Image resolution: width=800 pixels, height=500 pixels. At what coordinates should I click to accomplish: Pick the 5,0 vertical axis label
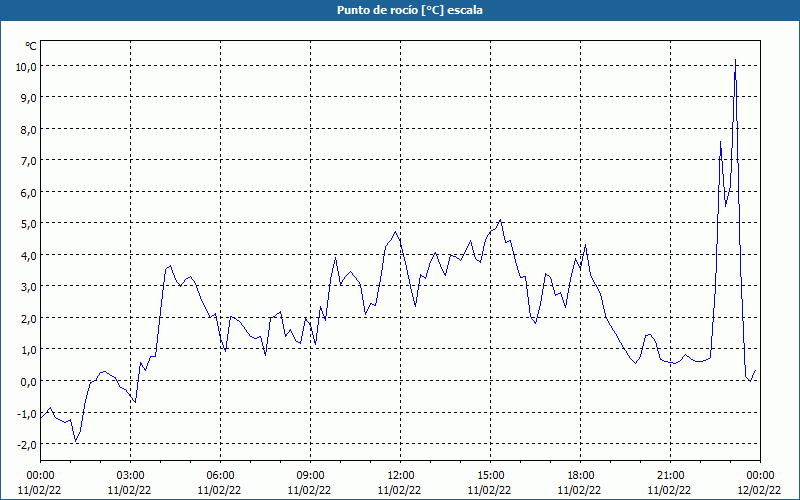[28, 223]
